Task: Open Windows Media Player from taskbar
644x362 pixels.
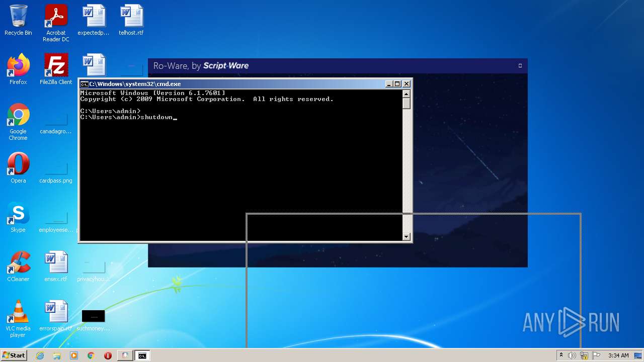Action: (74, 355)
